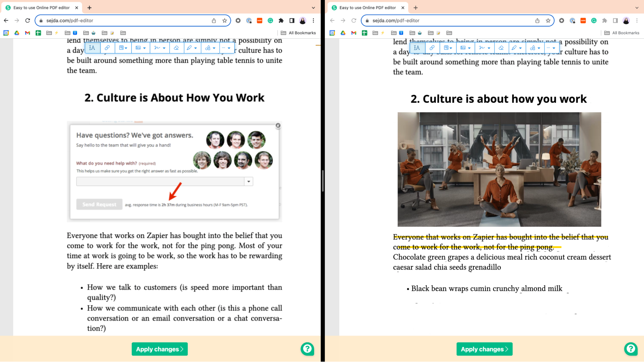
Task: Switch to left Easy to use Online PDF editor tab
Action: tap(41, 8)
